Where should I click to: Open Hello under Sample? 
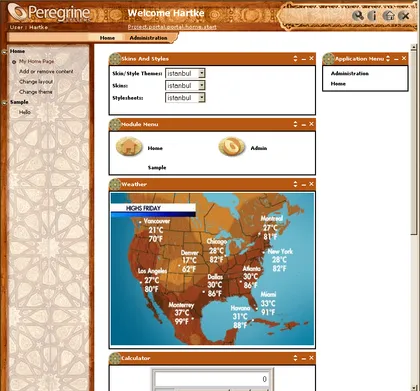[25, 112]
